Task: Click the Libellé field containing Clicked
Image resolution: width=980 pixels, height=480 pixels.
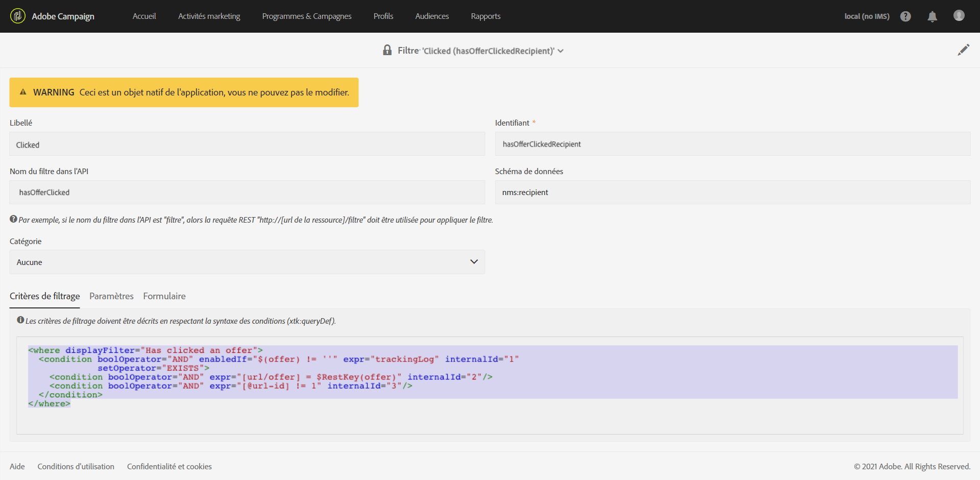Action: [247, 145]
